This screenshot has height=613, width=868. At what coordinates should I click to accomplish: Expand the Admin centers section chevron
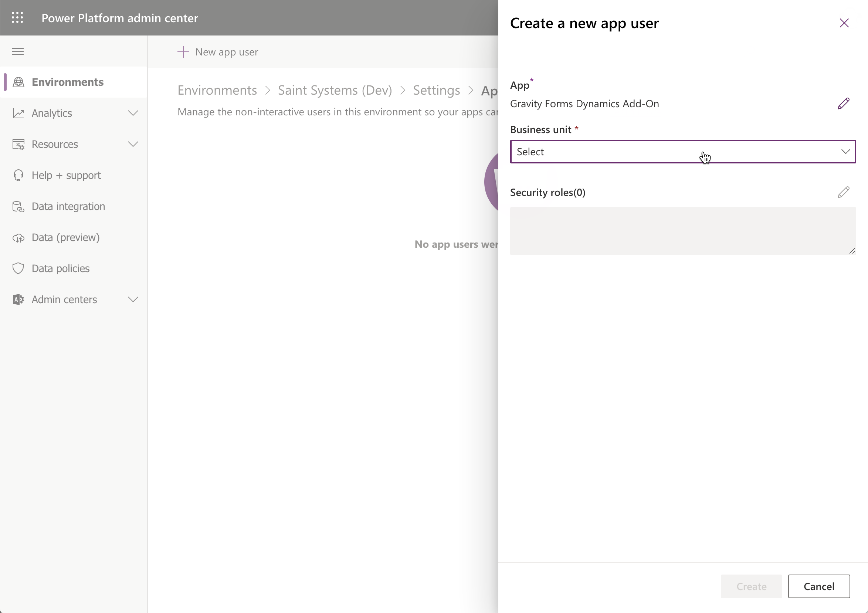[x=133, y=299]
